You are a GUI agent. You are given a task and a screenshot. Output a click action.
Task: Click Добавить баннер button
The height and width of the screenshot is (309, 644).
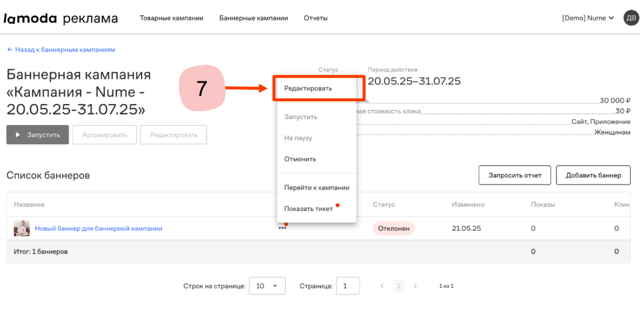(x=593, y=175)
